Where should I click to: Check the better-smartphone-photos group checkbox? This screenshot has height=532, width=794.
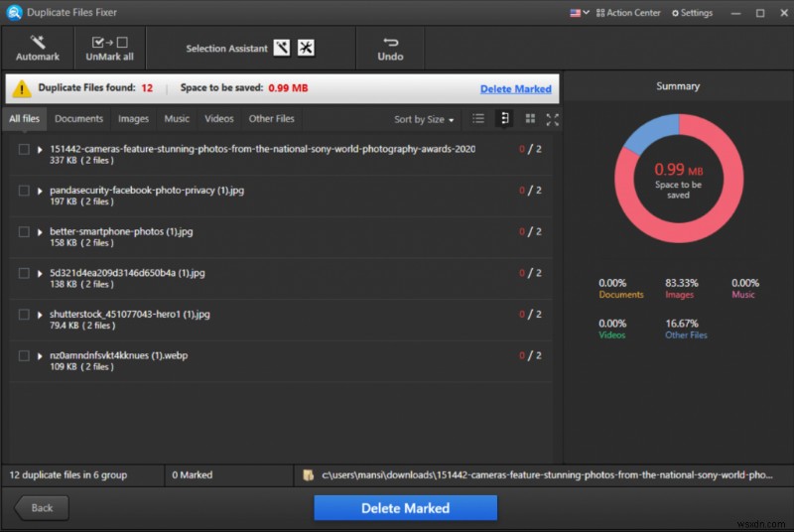tap(24, 232)
